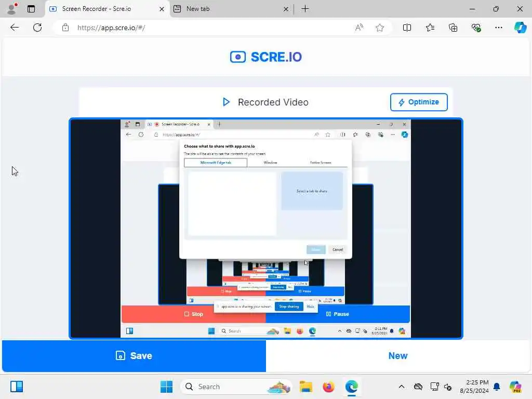Open File Explorer from taskbar
This screenshot has height=399, width=532.
(x=305, y=387)
